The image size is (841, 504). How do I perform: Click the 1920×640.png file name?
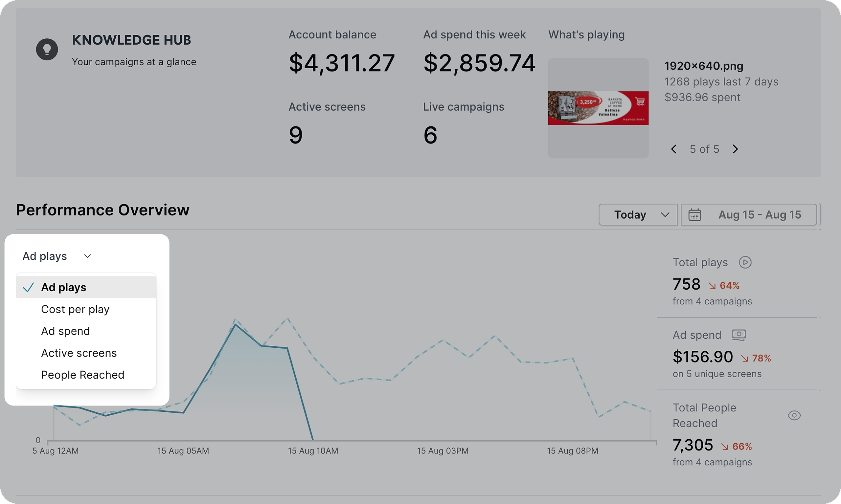point(704,66)
